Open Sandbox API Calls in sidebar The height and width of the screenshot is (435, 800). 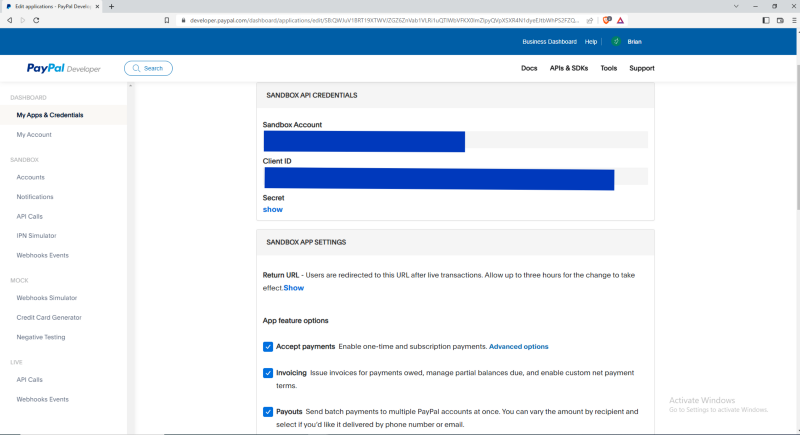[30, 217]
